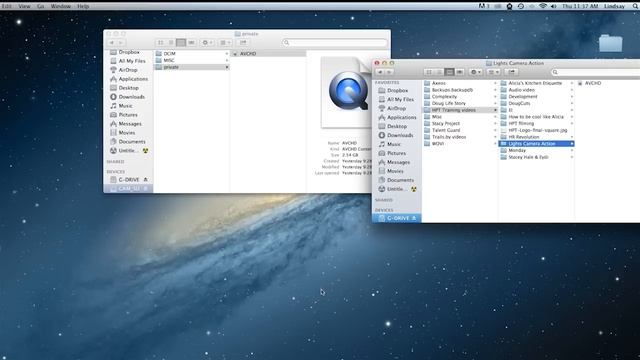The height and width of the screenshot is (360, 640).
Task: Click search field in private window
Action: pyautogui.click(x=335, y=42)
